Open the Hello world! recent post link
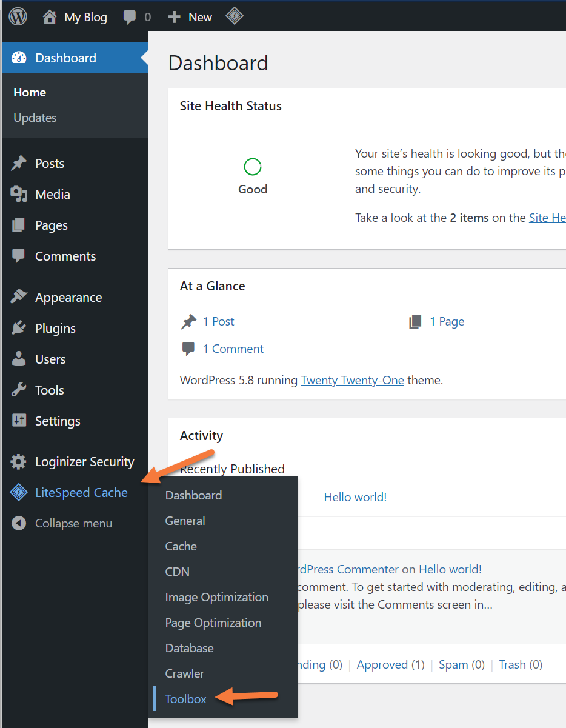 point(355,497)
